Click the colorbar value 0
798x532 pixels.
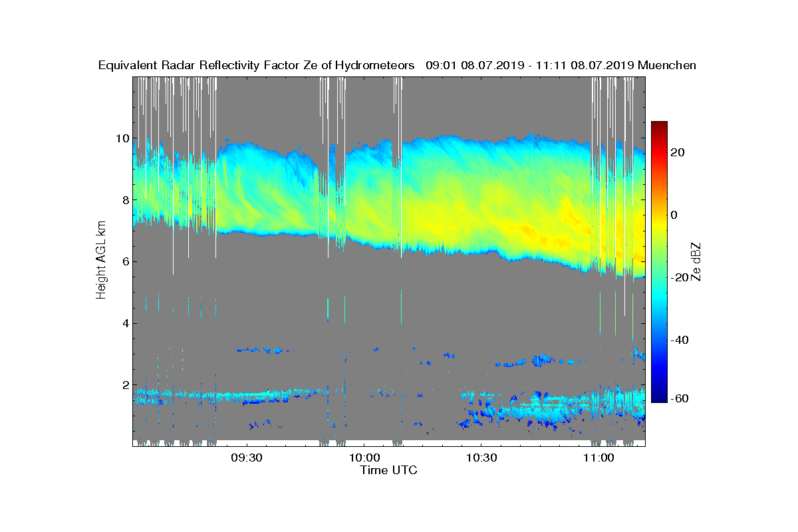point(675,215)
